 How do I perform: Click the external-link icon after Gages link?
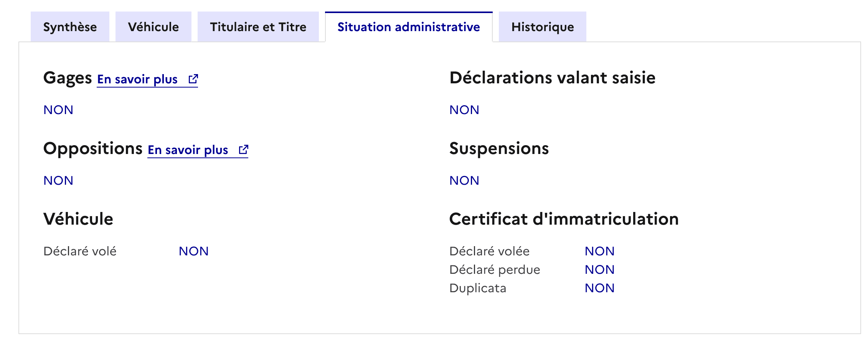pos(194,79)
